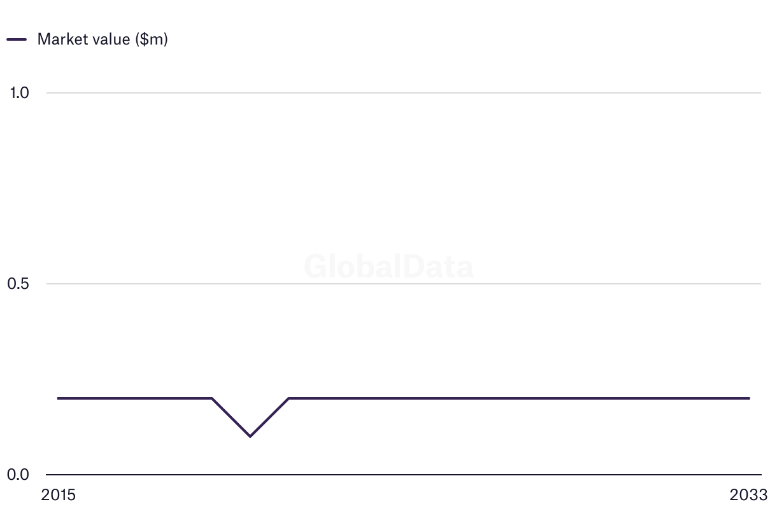Select the line's starting point near 2015
The width and height of the screenshot is (777, 532).
click(59, 398)
